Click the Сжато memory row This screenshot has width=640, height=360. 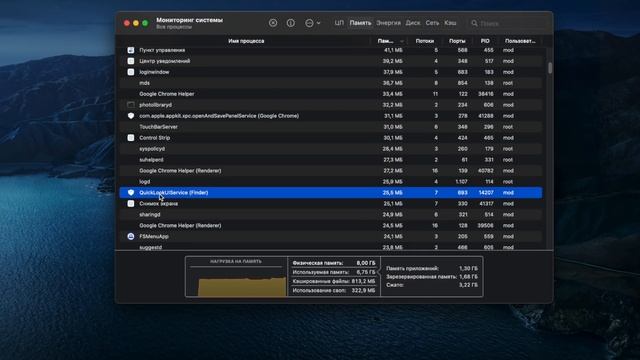[x=432, y=285]
